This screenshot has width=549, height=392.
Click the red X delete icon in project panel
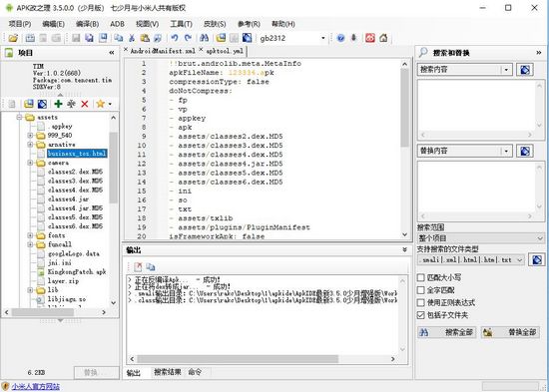point(85,104)
